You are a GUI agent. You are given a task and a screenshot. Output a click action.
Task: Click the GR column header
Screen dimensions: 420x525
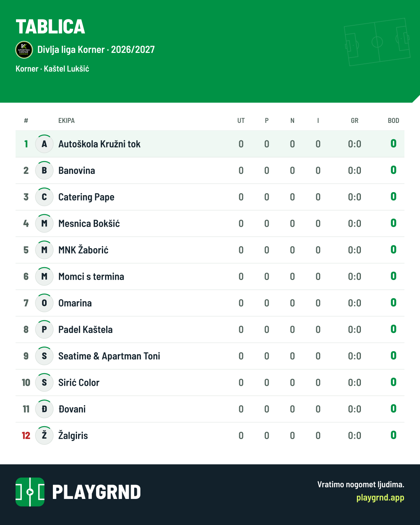pos(355,121)
